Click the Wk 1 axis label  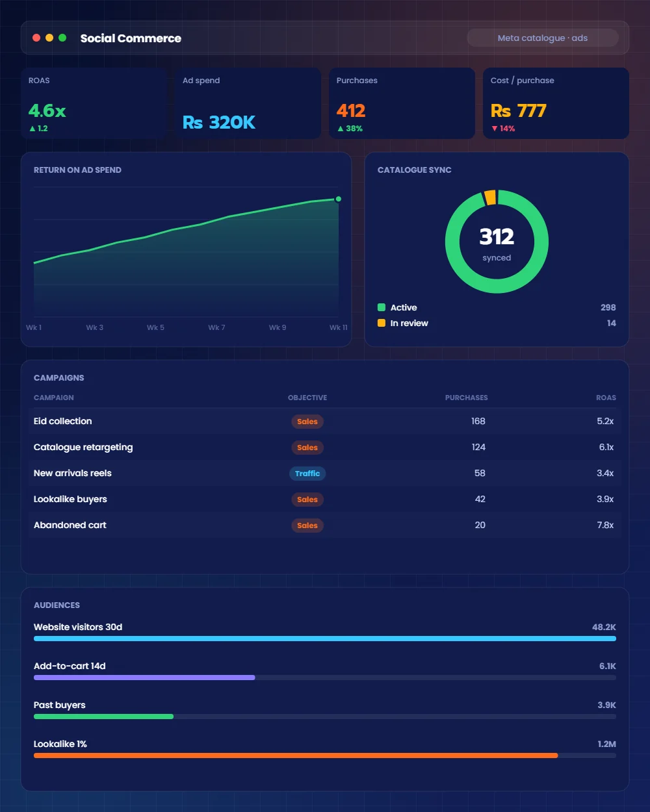coord(34,327)
